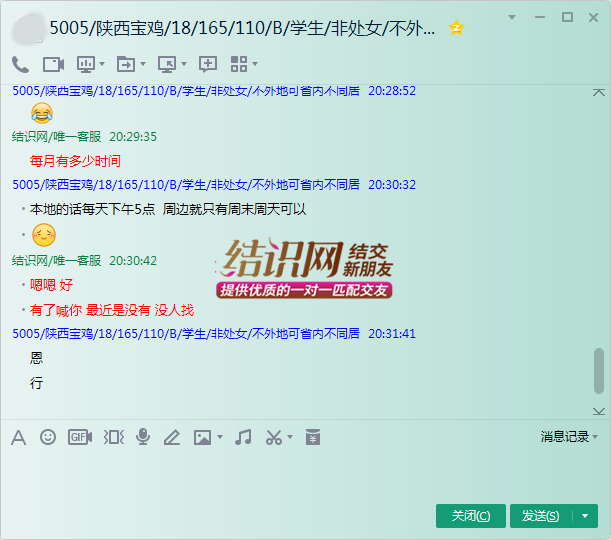Click the contact avatar in the title
The width and height of the screenshot is (611, 540).
tap(27, 28)
